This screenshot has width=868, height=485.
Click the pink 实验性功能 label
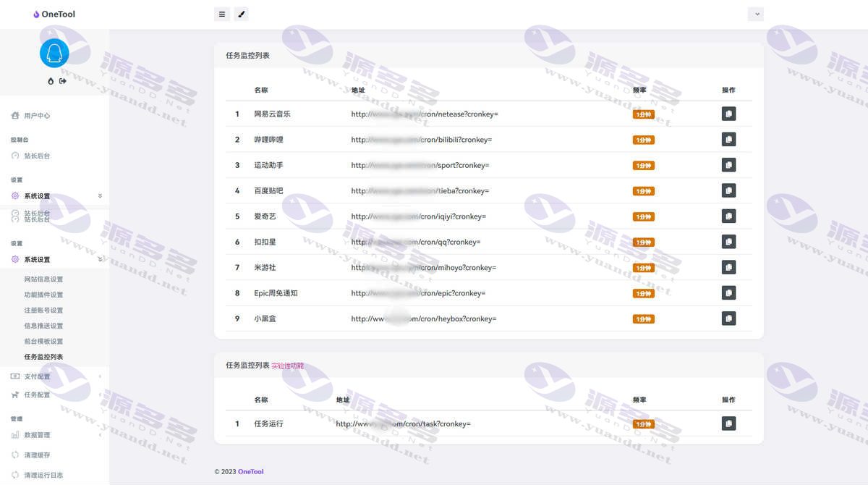tap(288, 366)
